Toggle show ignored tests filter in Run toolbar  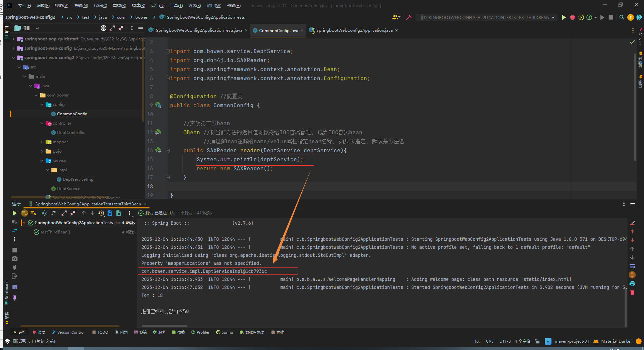(x=33, y=213)
